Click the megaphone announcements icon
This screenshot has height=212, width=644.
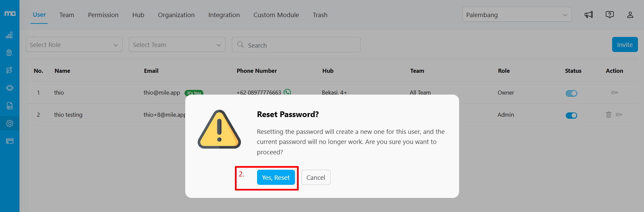click(589, 15)
